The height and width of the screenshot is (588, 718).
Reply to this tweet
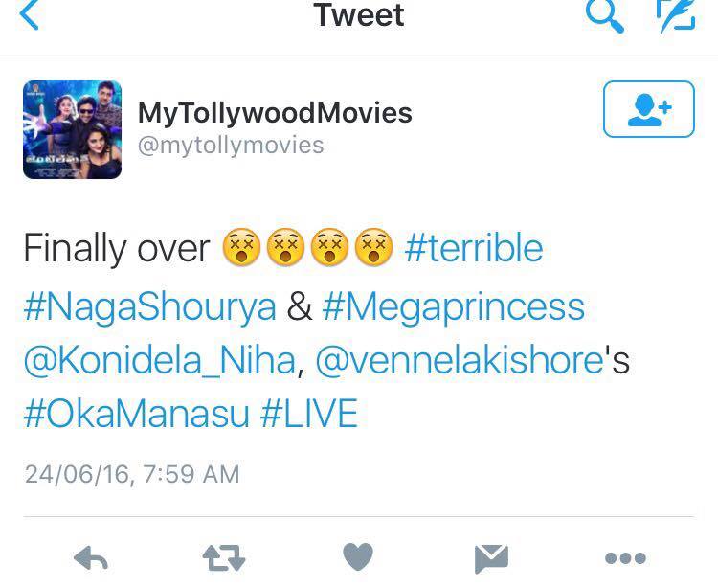[91, 558]
